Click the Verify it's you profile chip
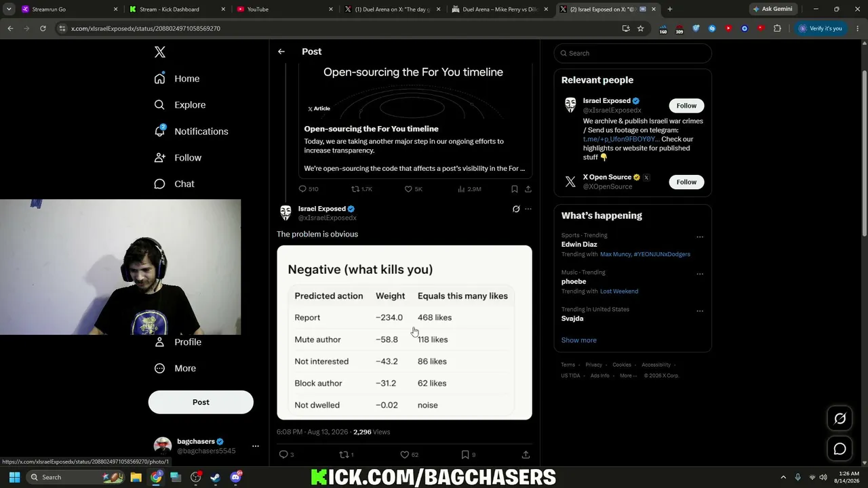The height and width of the screenshot is (488, 868). [821, 28]
